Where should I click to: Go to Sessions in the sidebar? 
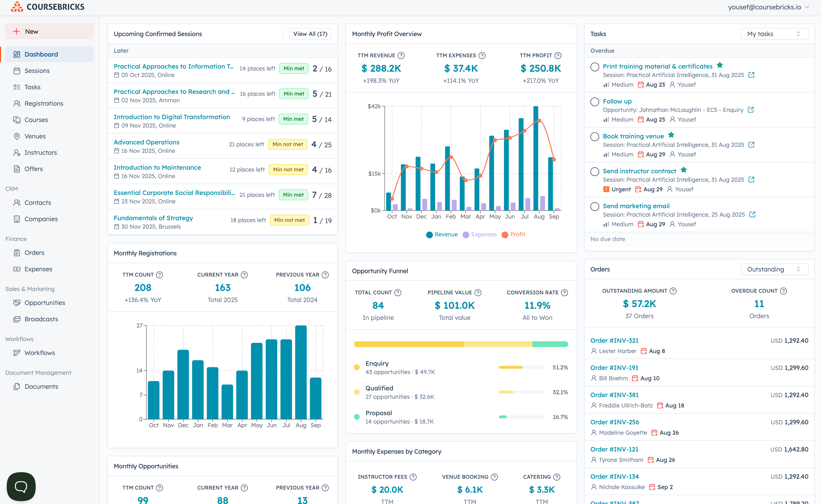pos(37,71)
